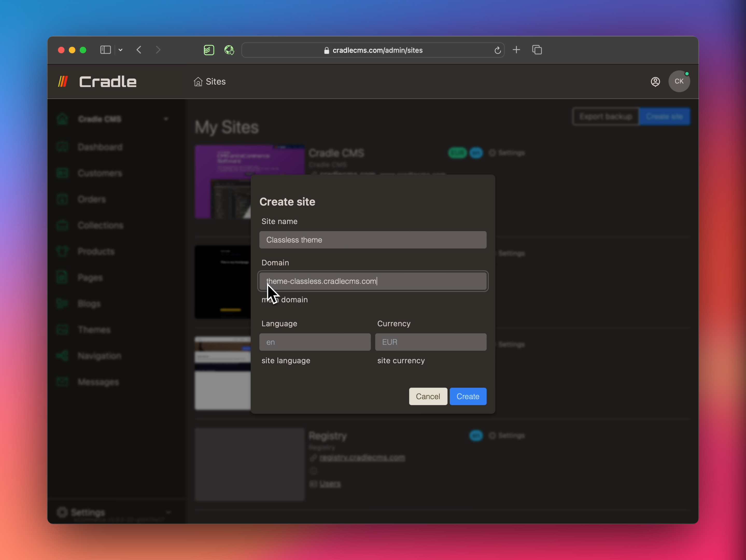Open Orders in the sidebar

92,199
